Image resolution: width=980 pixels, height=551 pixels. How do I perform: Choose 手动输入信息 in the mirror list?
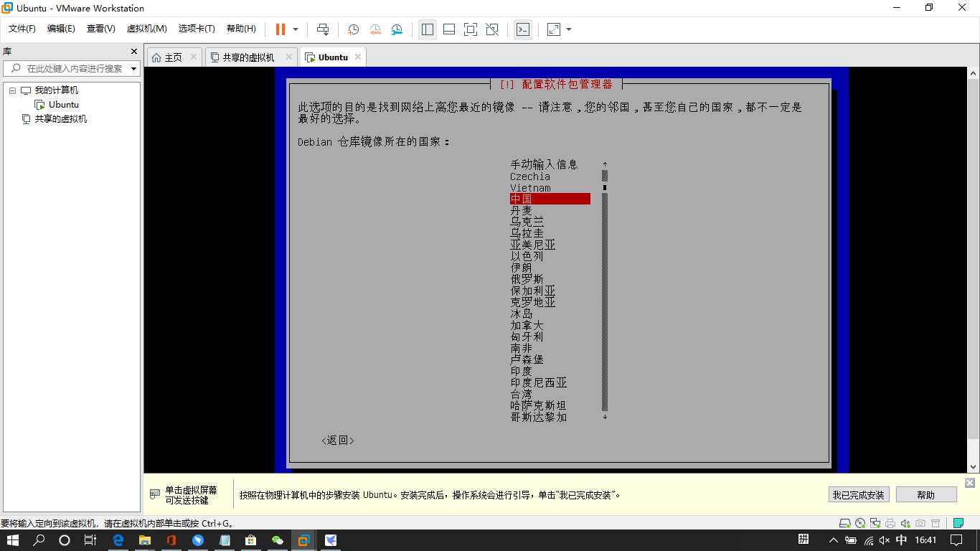click(544, 164)
